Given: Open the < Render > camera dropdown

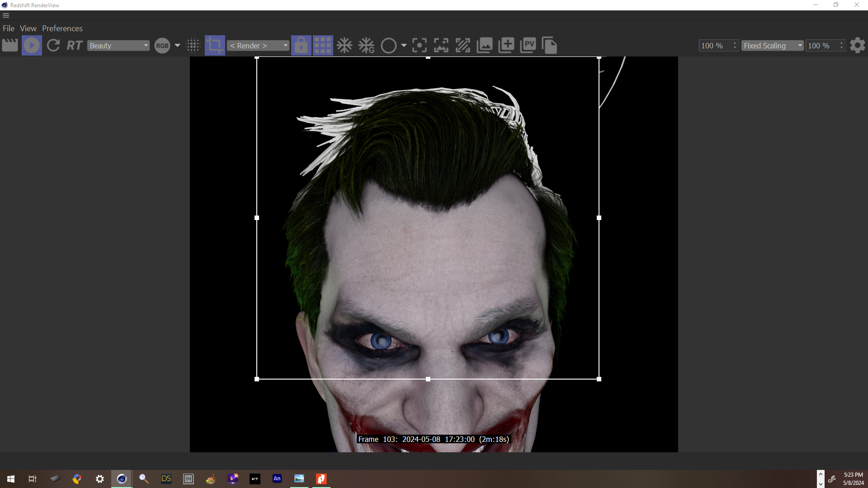Looking at the screenshot, I should (x=258, y=46).
